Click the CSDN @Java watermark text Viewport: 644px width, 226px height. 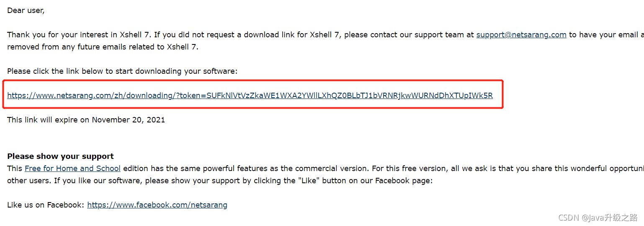[598, 217]
